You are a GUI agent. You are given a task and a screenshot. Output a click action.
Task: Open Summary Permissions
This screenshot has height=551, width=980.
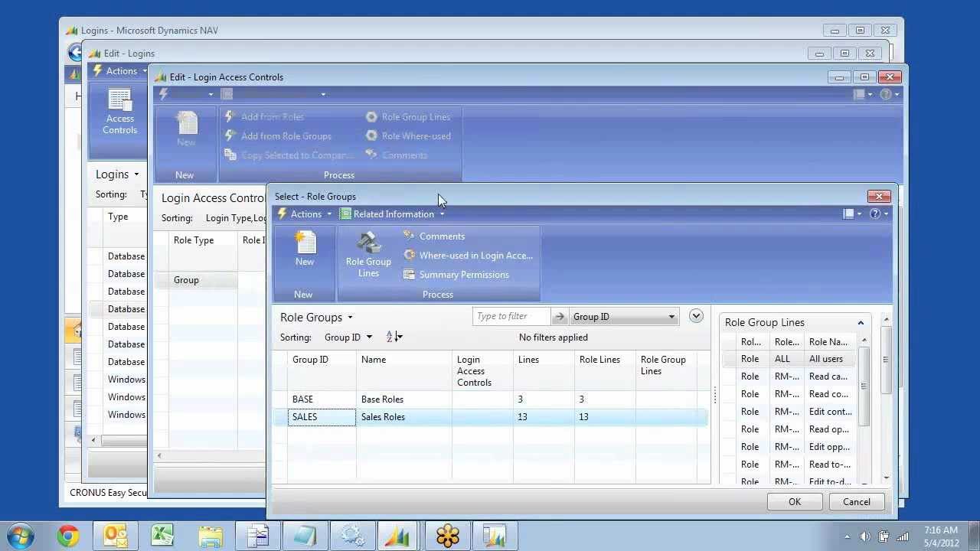pyautogui.click(x=456, y=275)
